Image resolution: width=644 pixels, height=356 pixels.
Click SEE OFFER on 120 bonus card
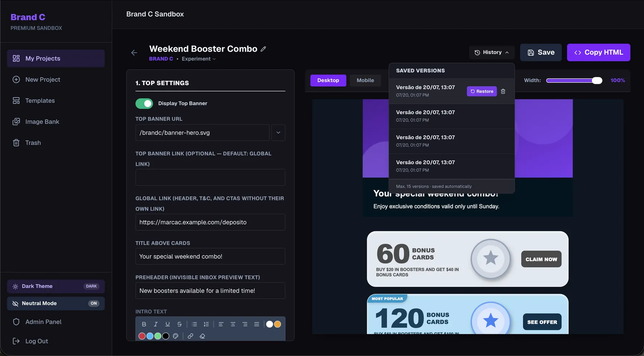click(542, 322)
